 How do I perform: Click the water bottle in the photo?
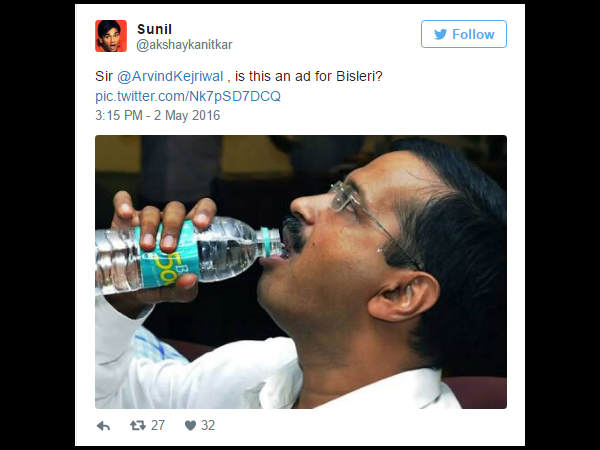click(x=189, y=254)
